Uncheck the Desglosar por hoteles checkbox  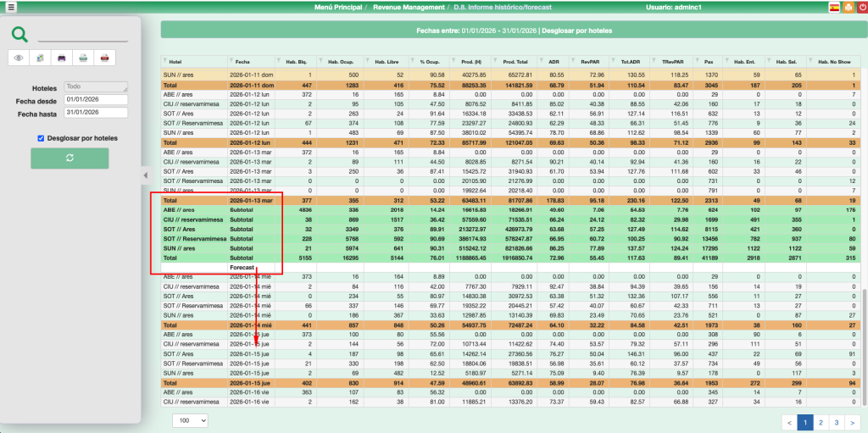tap(41, 138)
